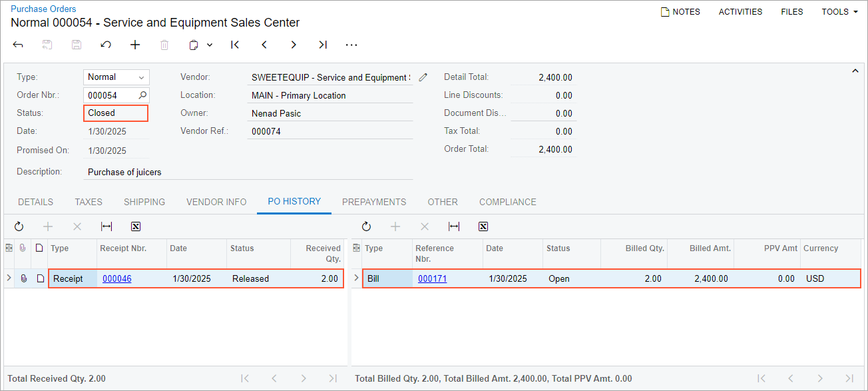Open the Notes panel
The height and width of the screenshot is (391, 868).
click(x=680, y=11)
